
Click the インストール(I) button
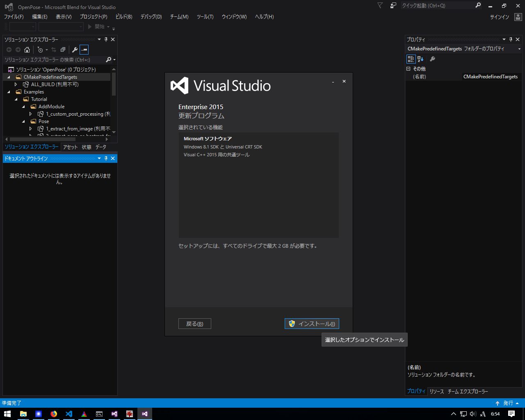(312, 324)
